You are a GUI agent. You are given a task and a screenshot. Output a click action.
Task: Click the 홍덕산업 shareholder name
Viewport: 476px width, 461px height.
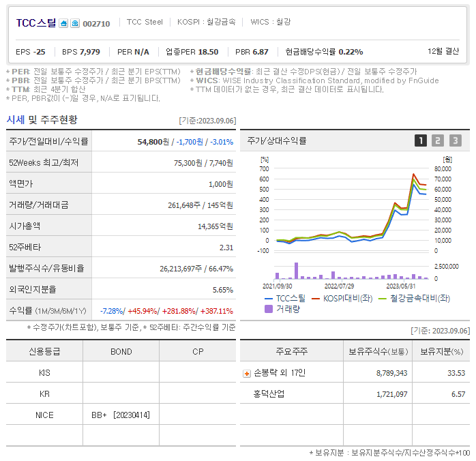269,394
